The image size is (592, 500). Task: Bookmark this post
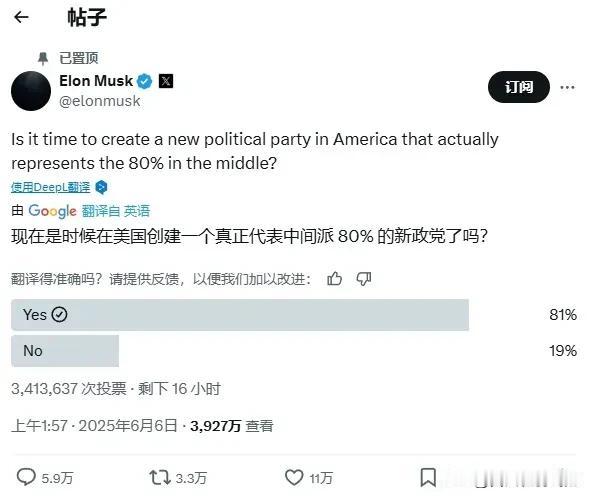pos(428,477)
